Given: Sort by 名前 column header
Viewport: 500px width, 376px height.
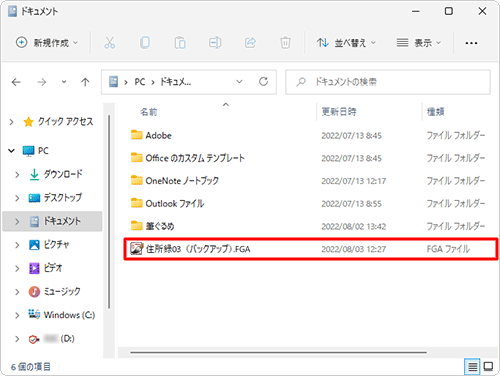Looking at the screenshot, I should click(x=148, y=112).
